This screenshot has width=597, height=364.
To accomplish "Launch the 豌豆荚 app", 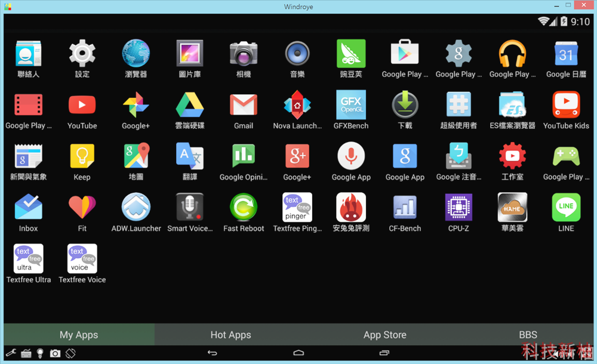I will 351,53.
